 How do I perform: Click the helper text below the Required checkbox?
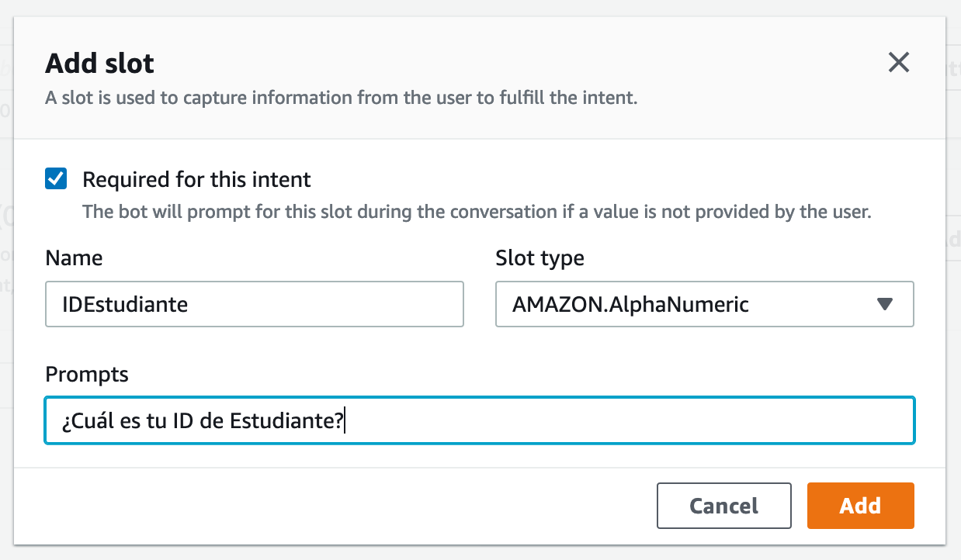[x=477, y=212]
